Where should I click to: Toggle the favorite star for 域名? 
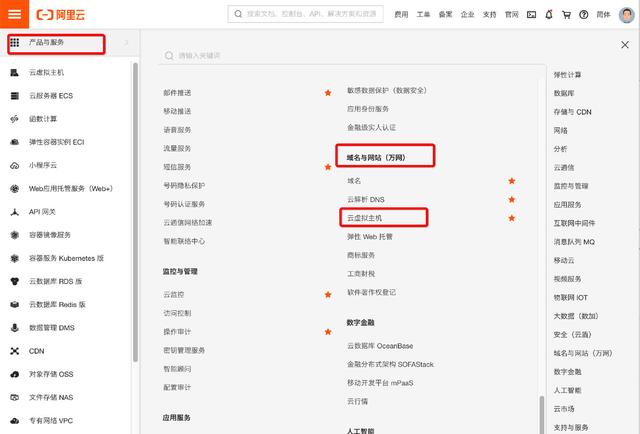[x=512, y=181]
